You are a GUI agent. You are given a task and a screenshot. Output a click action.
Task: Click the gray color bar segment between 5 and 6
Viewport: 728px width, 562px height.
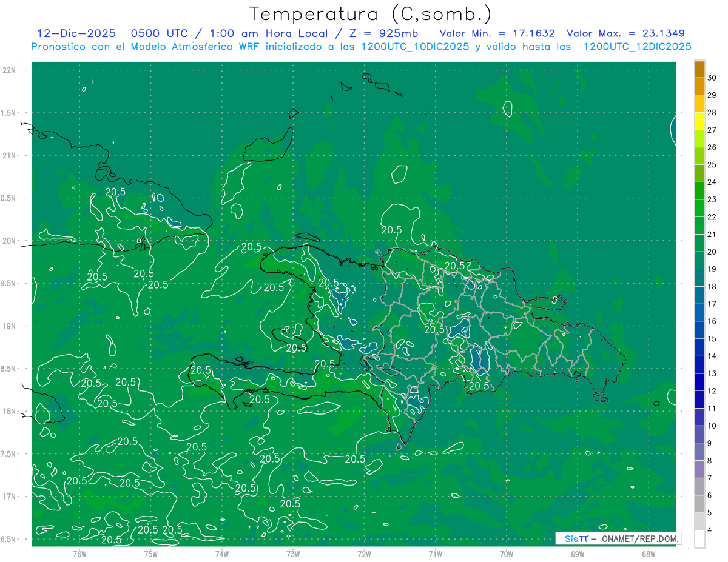699,504
